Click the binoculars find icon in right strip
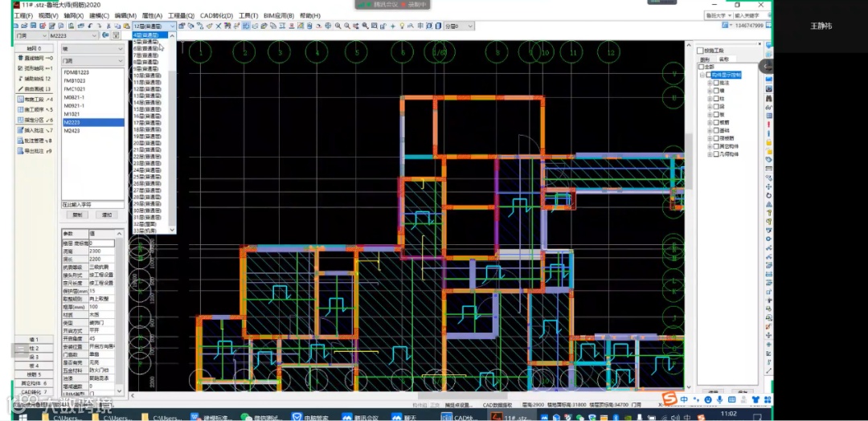 pos(769,98)
